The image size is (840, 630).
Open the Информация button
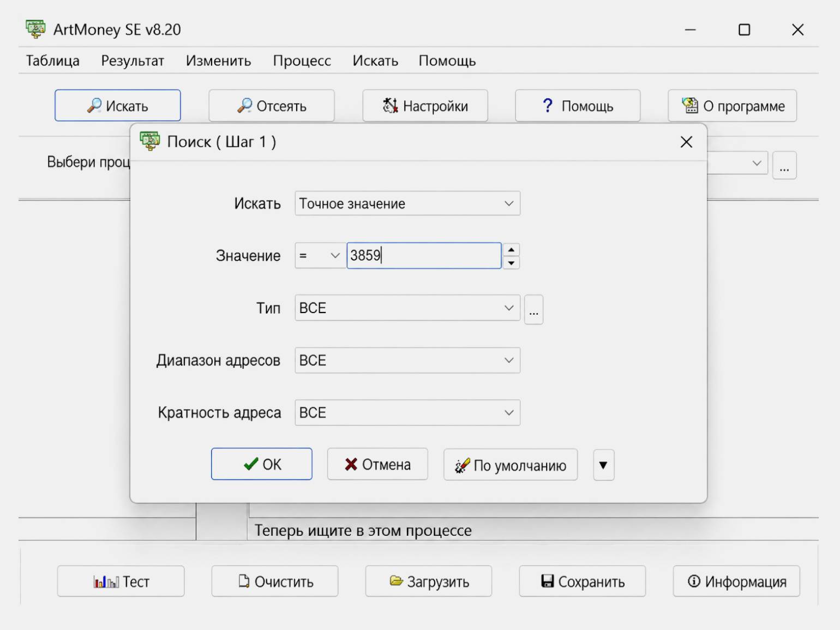[x=736, y=581]
